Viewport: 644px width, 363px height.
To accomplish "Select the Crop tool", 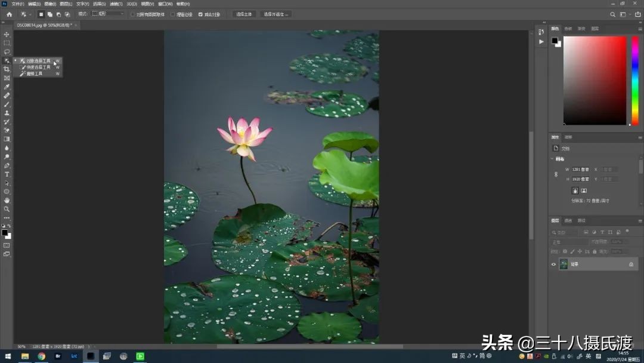I will tap(7, 69).
